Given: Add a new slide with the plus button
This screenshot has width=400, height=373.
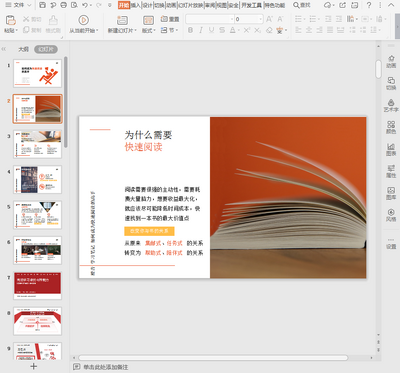Looking at the screenshot, I should point(34,366).
